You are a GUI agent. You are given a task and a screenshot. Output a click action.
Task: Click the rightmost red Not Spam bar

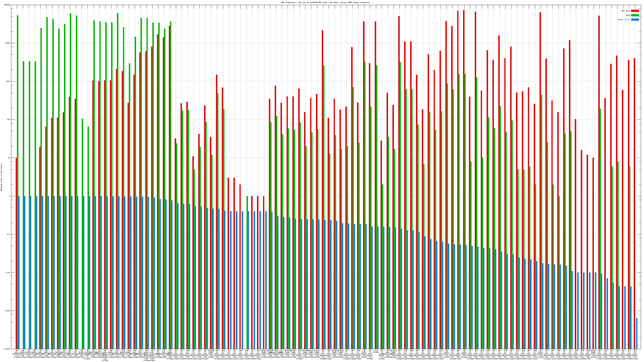[634, 200]
